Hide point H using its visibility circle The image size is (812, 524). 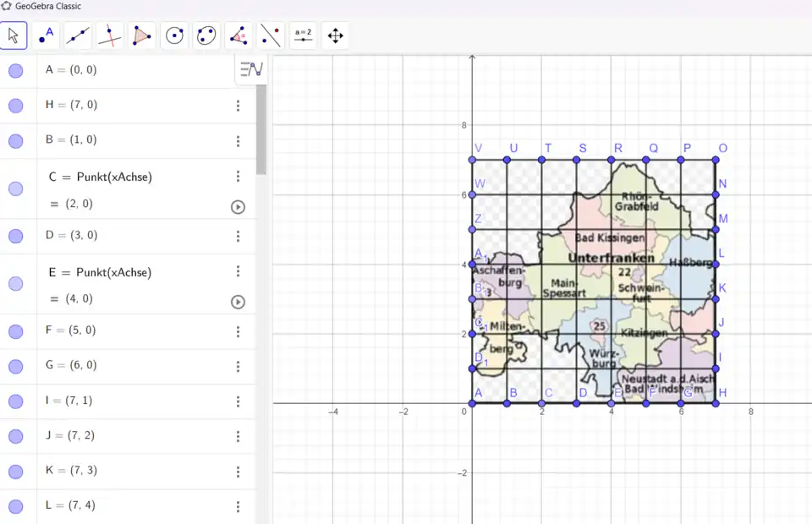15,106
